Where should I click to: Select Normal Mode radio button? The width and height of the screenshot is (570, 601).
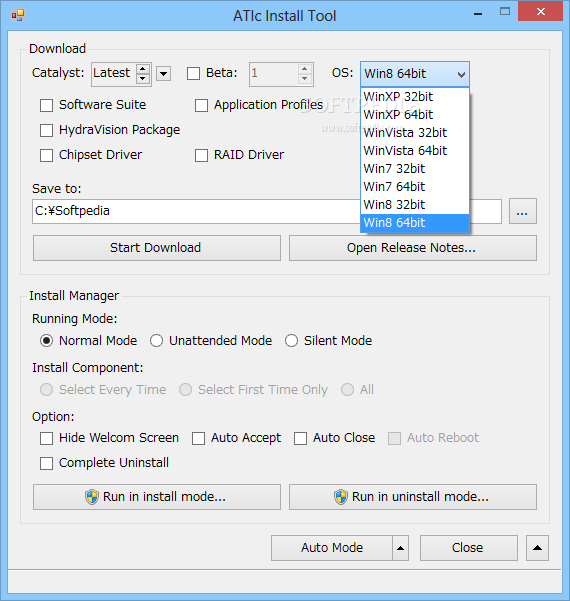pyautogui.click(x=47, y=341)
